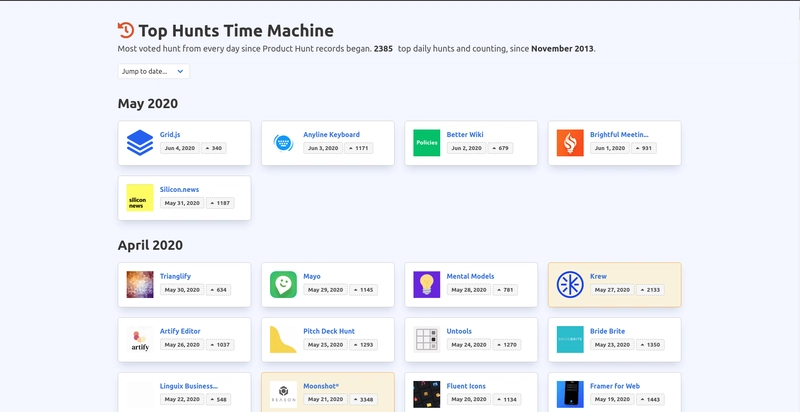Click the Fluent Icons dark thumbnail
This screenshot has width=800, height=412.
(427, 395)
